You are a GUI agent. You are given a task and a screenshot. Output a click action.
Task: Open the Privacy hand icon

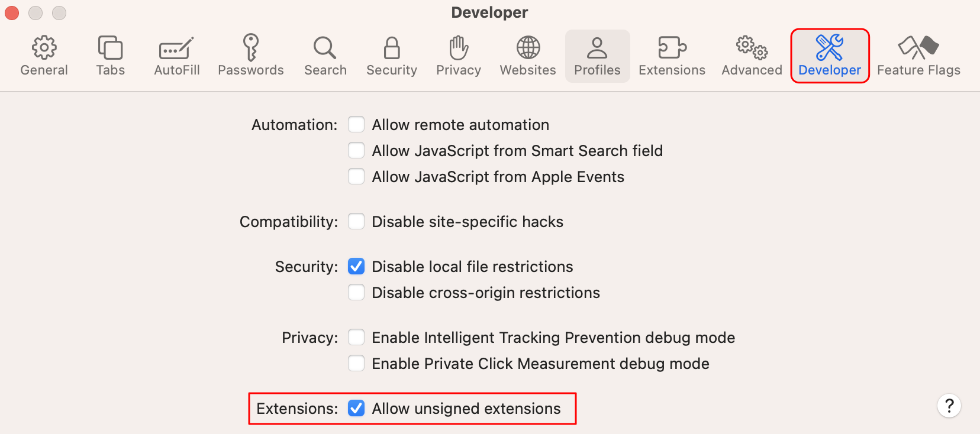[x=459, y=48]
